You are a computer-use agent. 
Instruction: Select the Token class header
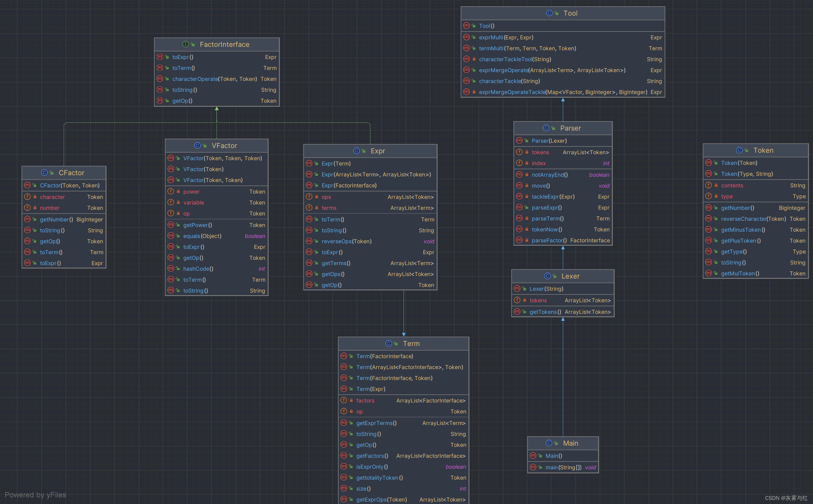click(x=755, y=150)
